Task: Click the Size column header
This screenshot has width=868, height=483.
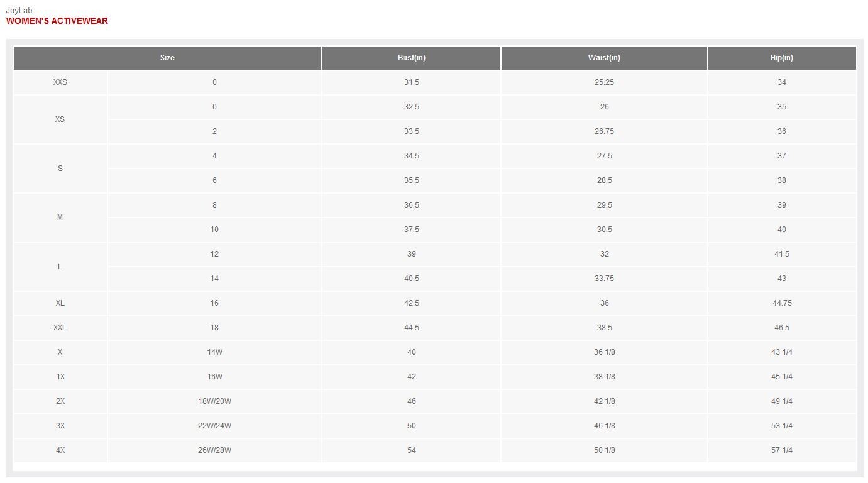Action: tap(167, 58)
